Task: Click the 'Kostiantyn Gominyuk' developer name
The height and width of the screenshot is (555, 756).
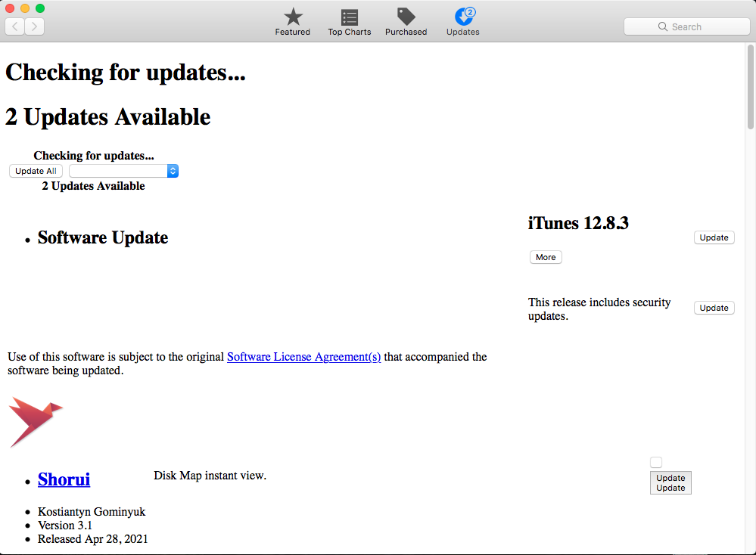Action: coord(92,512)
